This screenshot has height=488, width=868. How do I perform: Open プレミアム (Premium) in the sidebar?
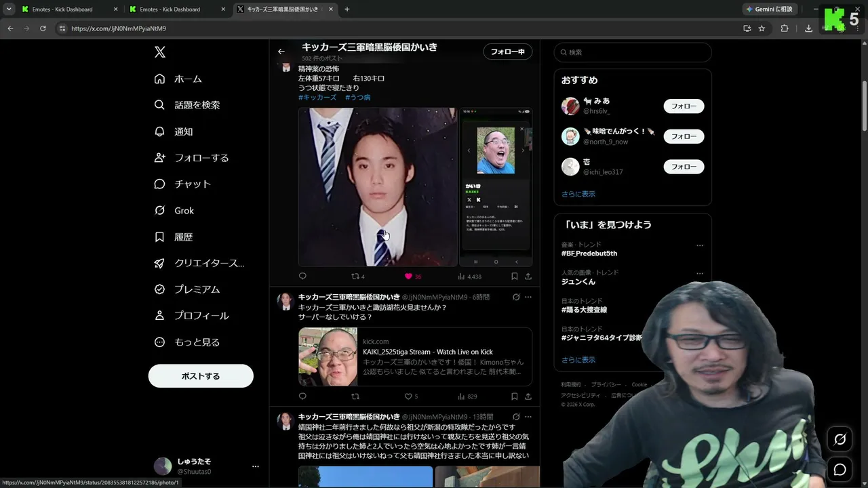pyautogui.click(x=187, y=289)
